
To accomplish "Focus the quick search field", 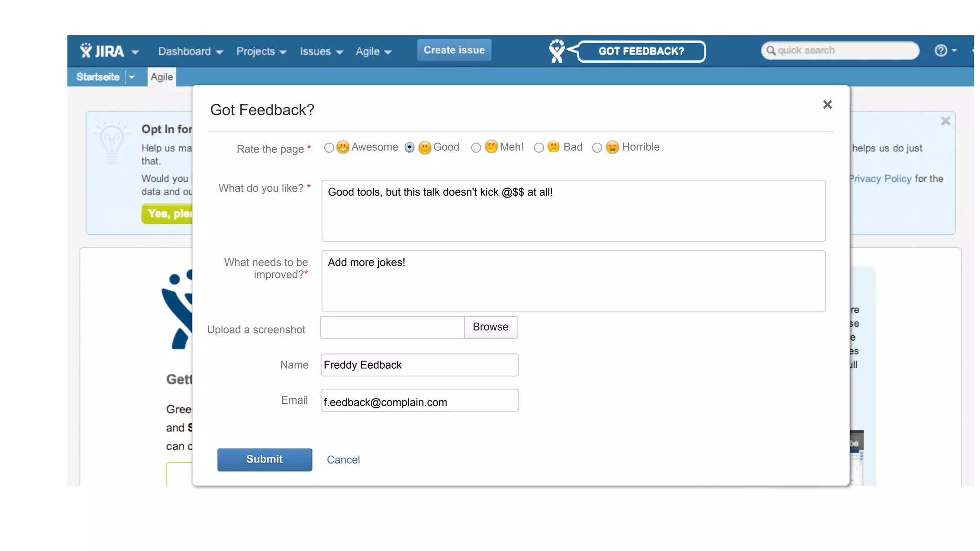I will coord(840,50).
